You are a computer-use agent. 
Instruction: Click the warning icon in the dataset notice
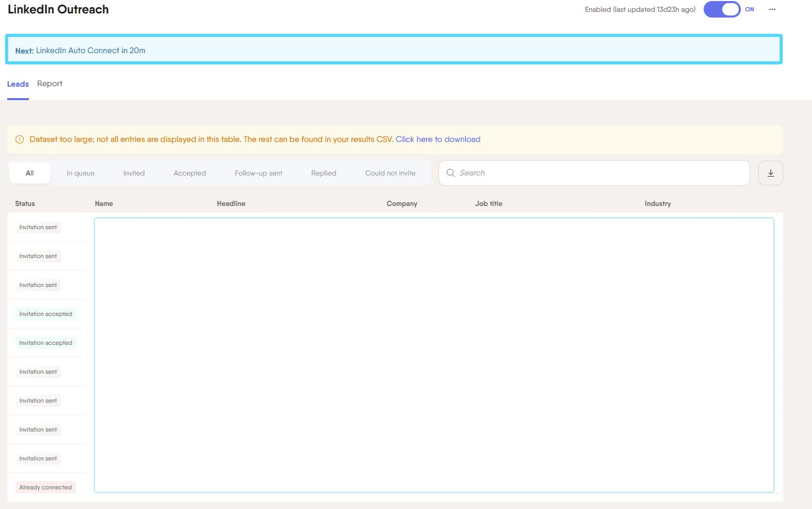point(20,139)
